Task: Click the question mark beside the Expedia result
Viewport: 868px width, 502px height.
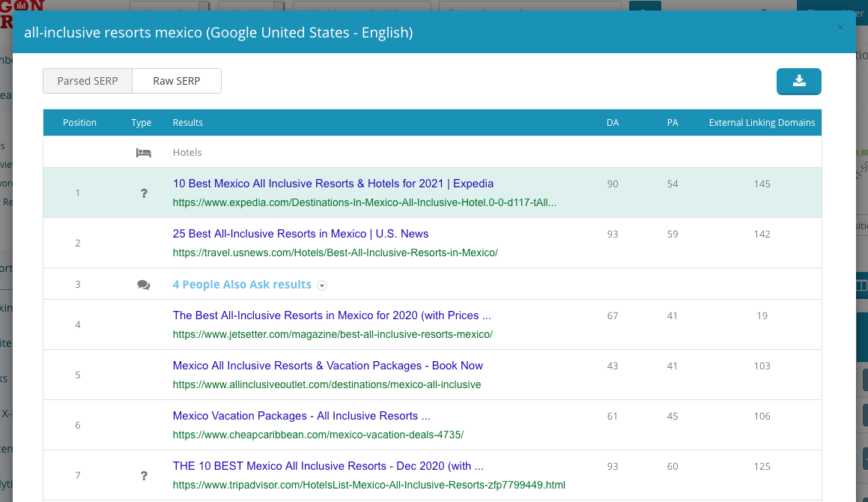Action: coord(143,193)
